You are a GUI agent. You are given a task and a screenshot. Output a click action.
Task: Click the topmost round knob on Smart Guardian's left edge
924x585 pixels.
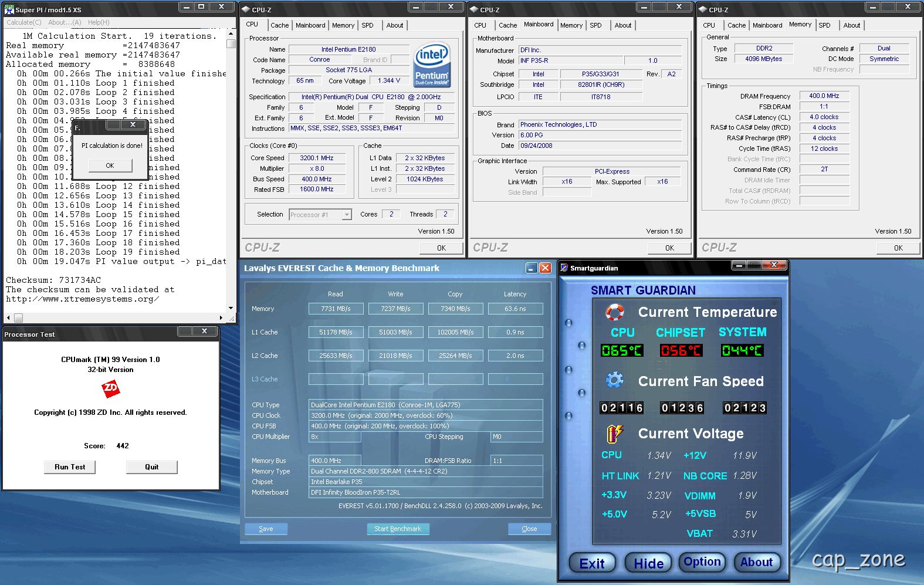(x=568, y=323)
